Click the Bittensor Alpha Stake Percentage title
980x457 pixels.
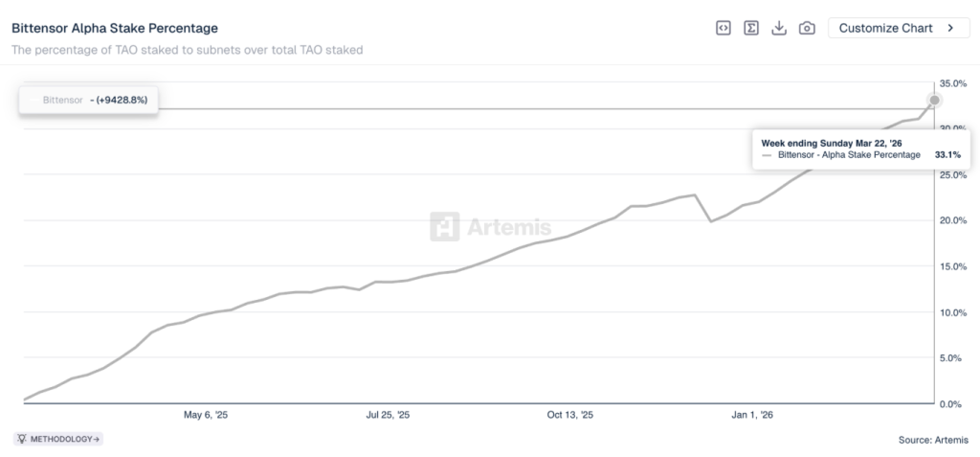(115, 28)
